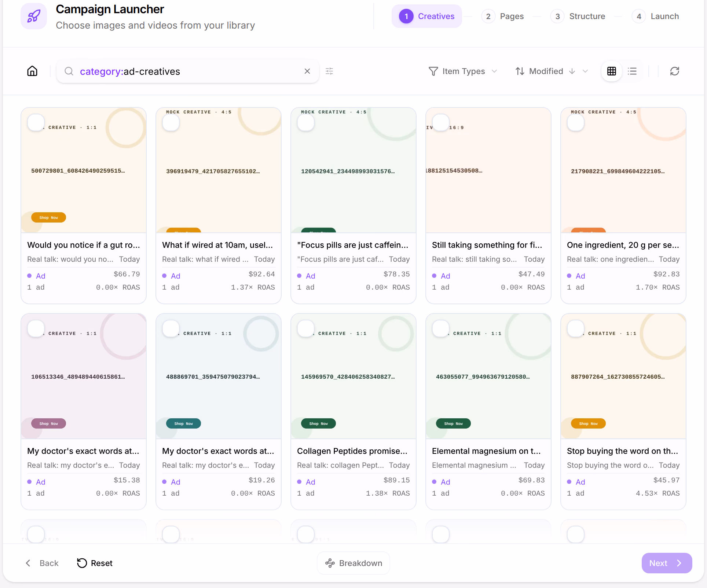The image size is (707, 588).
Task: Click the $15.38 spend value
Action: 127,480
